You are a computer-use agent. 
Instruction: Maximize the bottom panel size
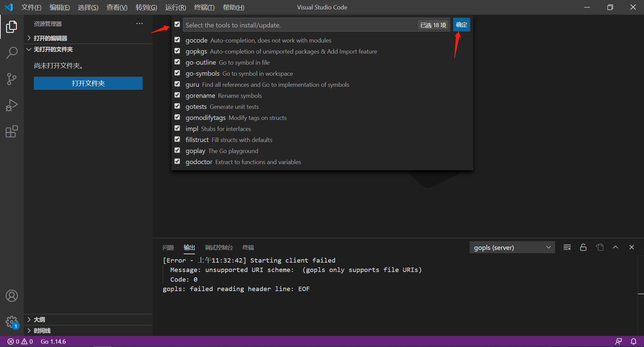(615, 247)
